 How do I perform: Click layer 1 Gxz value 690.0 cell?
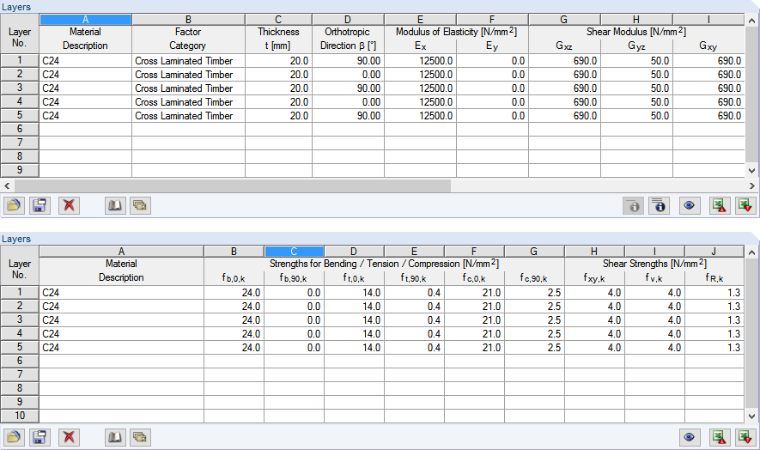pyautogui.click(x=564, y=61)
